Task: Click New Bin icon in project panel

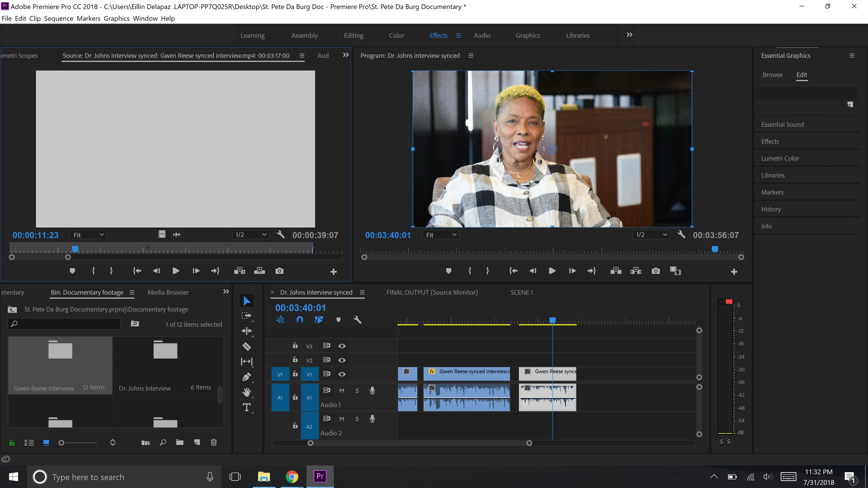Action: point(180,442)
